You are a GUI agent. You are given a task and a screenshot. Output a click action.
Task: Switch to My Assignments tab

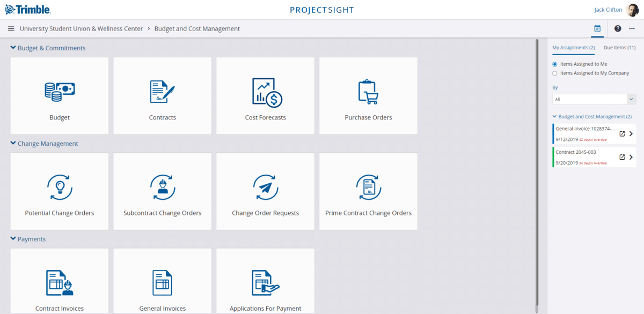[x=573, y=48]
